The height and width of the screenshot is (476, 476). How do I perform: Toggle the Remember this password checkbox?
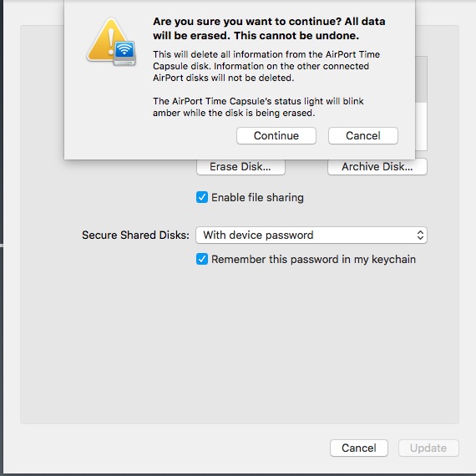click(202, 259)
